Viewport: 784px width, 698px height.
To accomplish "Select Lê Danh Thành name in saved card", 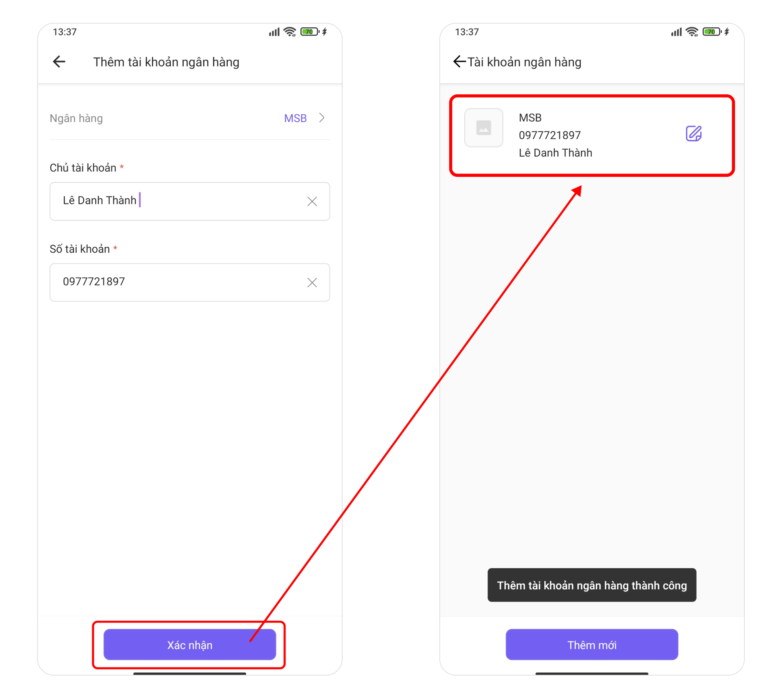I will (555, 153).
